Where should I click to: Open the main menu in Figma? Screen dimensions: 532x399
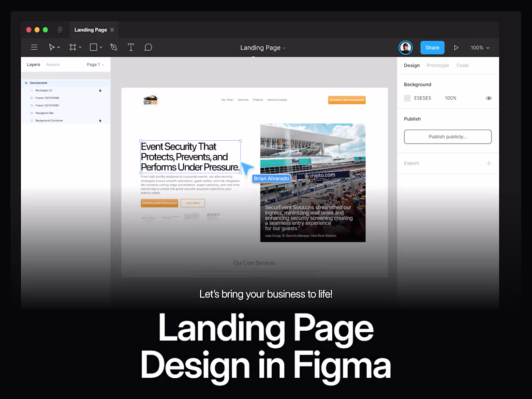[34, 47]
